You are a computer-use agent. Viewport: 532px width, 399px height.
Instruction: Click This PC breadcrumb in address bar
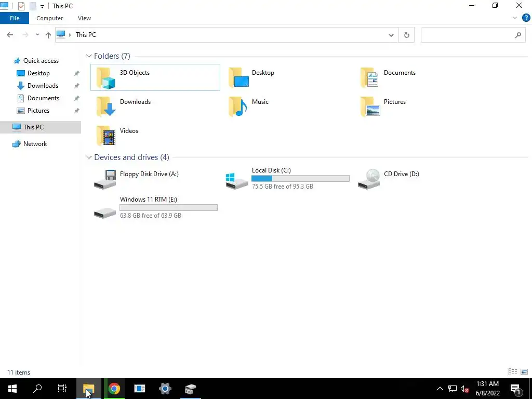pos(86,35)
